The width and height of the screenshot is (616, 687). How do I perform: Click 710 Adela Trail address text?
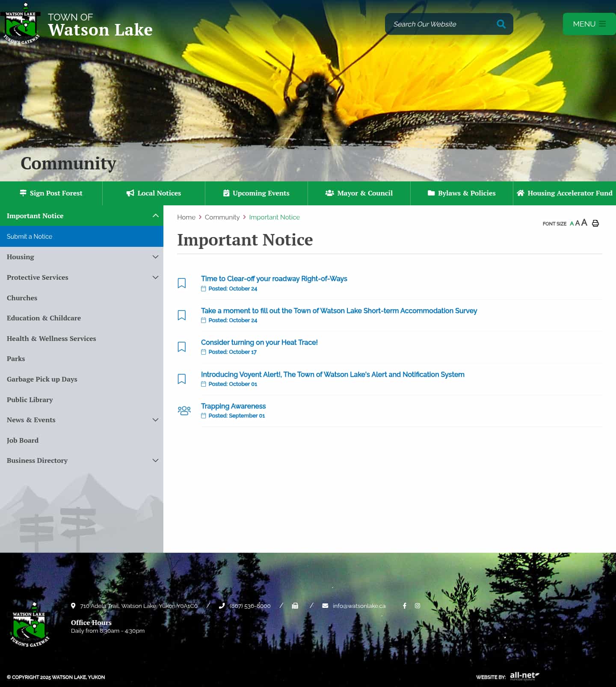(139, 606)
